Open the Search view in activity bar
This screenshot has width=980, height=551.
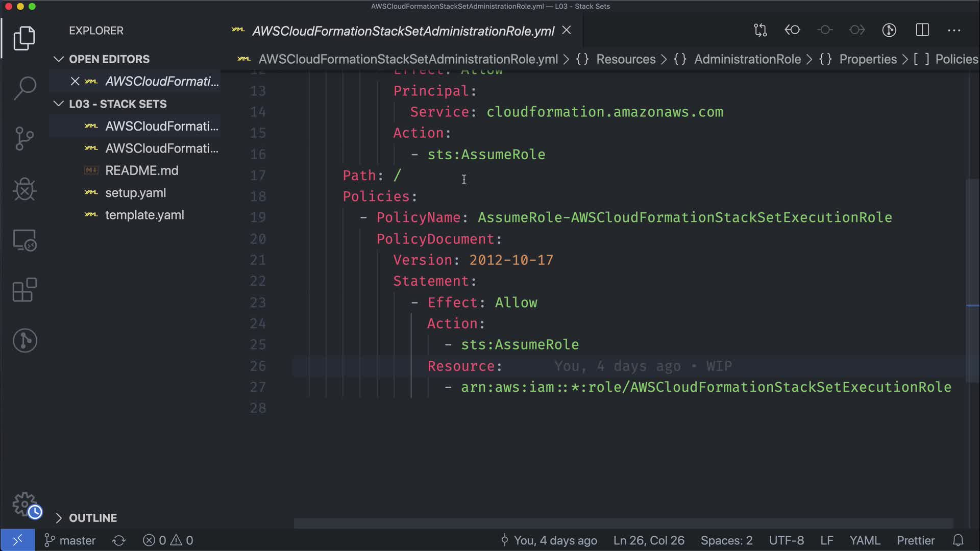[x=24, y=88]
